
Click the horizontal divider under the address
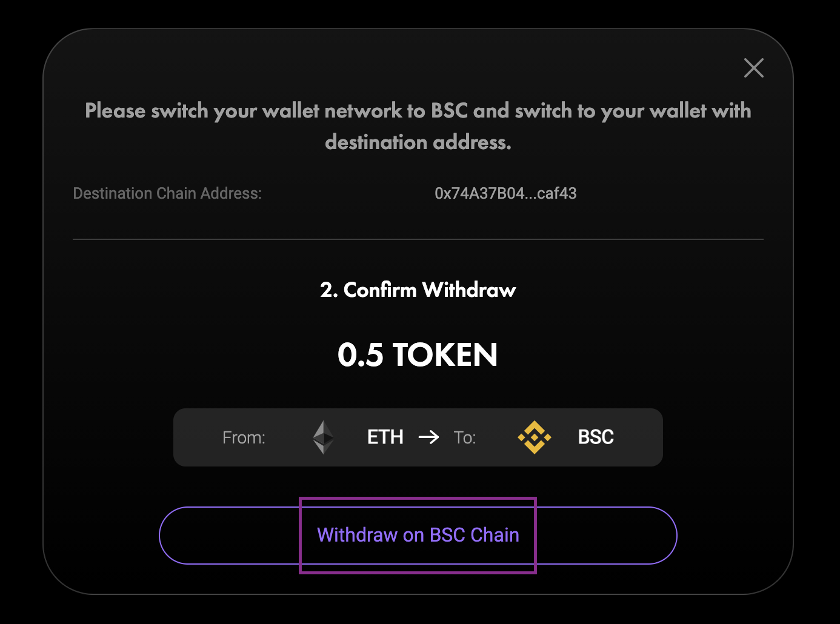[x=418, y=239]
